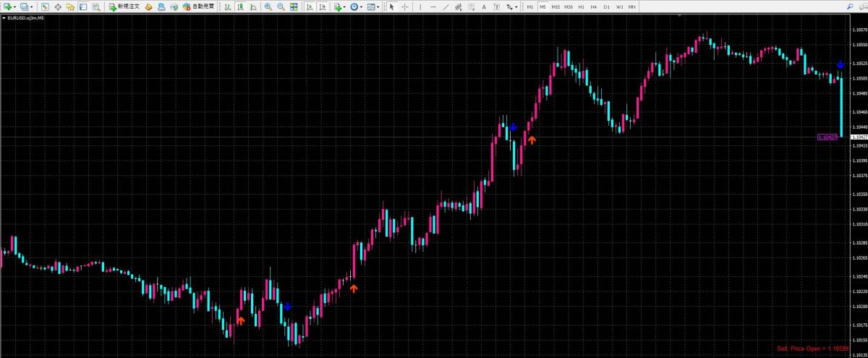Click the Profiles icon
The image size is (868, 358).
[25, 7]
